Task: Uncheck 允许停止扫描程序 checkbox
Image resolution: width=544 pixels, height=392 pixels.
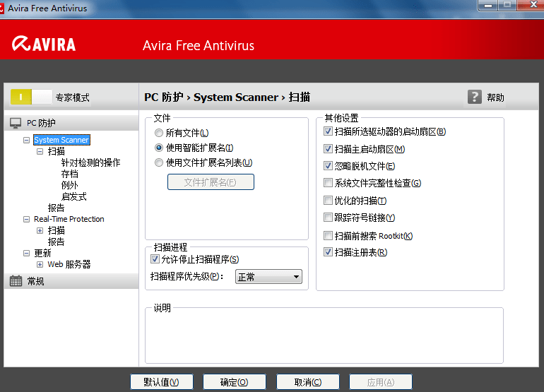Action: (x=155, y=259)
